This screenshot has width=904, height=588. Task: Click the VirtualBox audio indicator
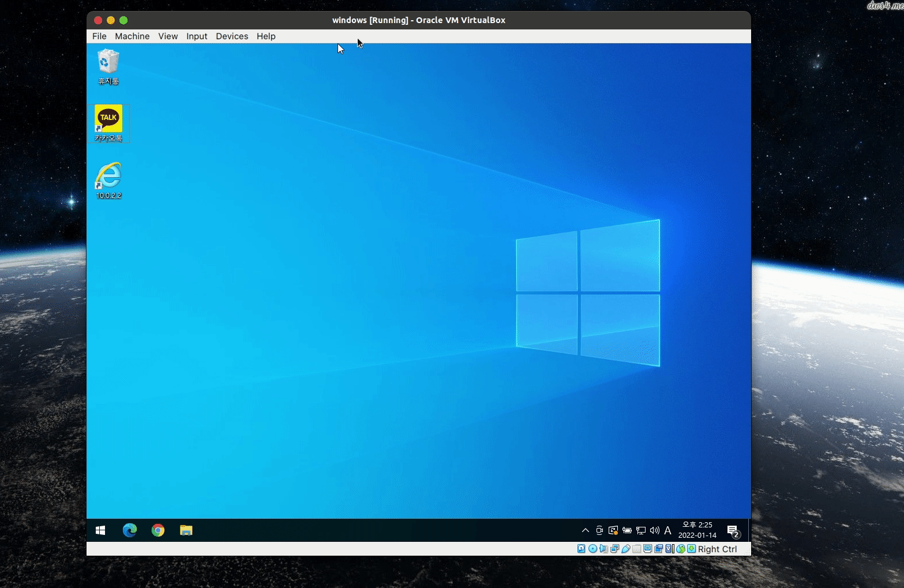pyautogui.click(x=603, y=549)
